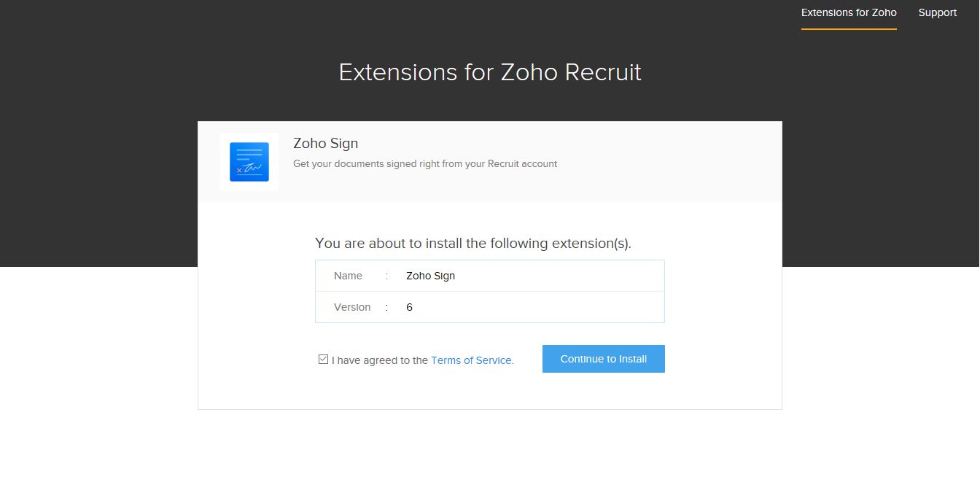Click the 'Get your documents signed' description text
Image resolution: width=980 pixels, height=477 pixels.
pos(425,164)
